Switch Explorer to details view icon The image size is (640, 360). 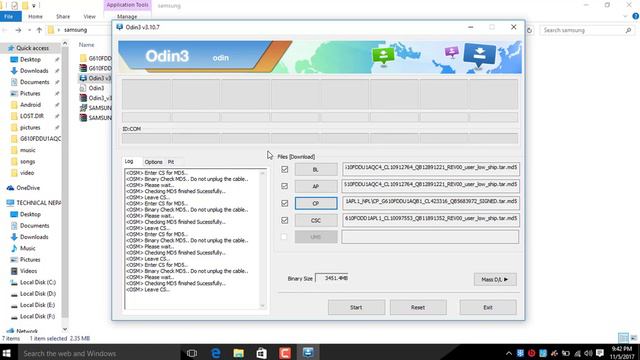[x=623, y=338]
